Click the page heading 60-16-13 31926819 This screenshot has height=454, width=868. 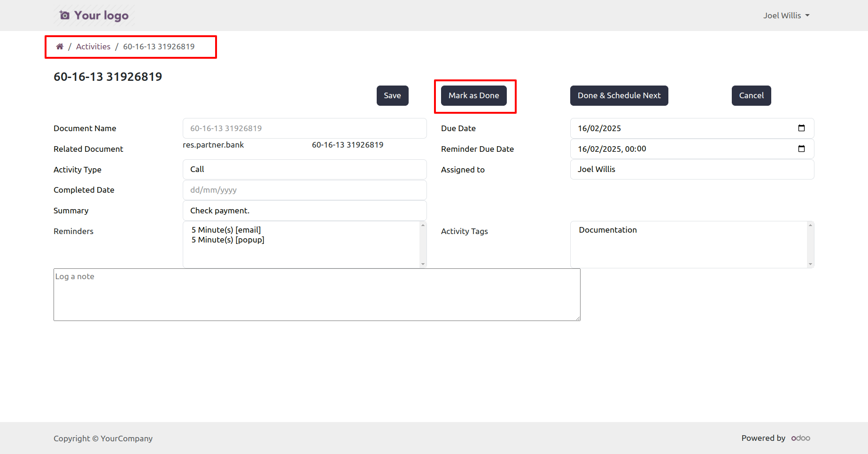(x=108, y=77)
